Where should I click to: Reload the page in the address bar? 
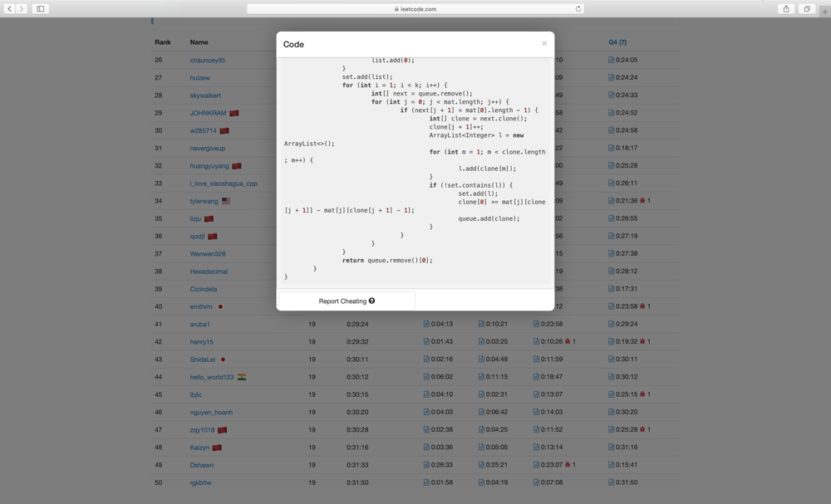(578, 9)
